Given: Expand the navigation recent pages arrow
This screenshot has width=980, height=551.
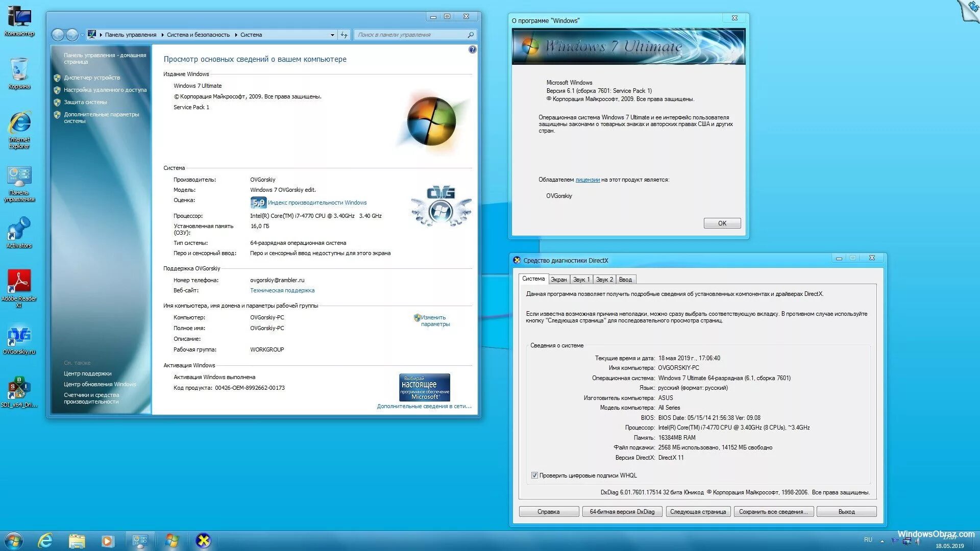Looking at the screenshot, I should [82, 35].
